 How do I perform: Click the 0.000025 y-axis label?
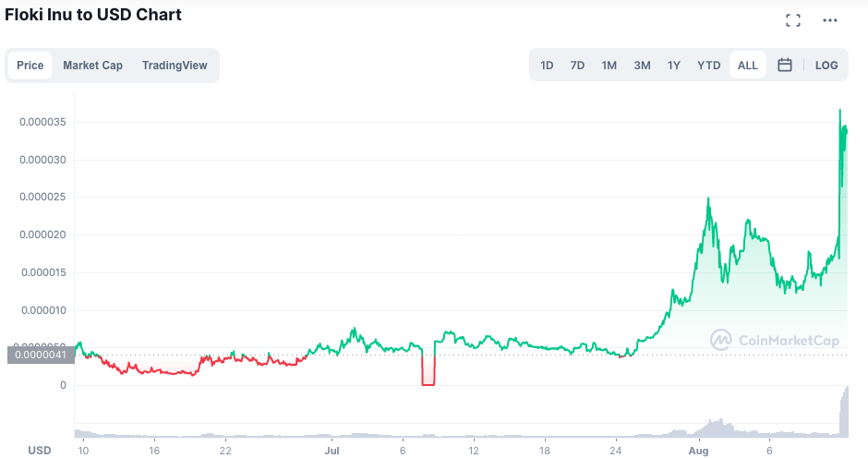coord(42,198)
